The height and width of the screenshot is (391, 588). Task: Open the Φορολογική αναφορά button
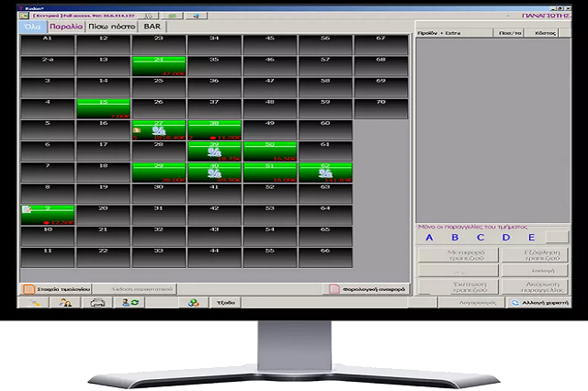pyautogui.click(x=368, y=288)
